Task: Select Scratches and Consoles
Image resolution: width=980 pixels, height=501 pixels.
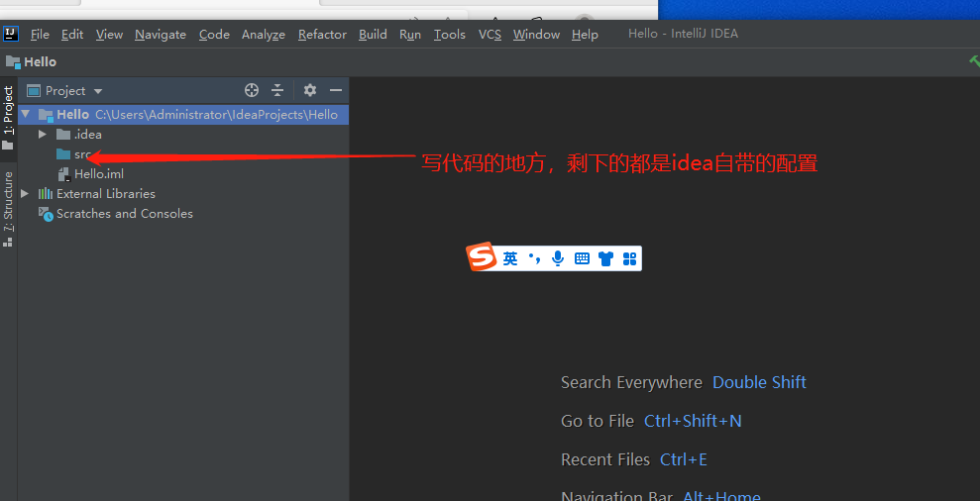Action: (x=125, y=214)
